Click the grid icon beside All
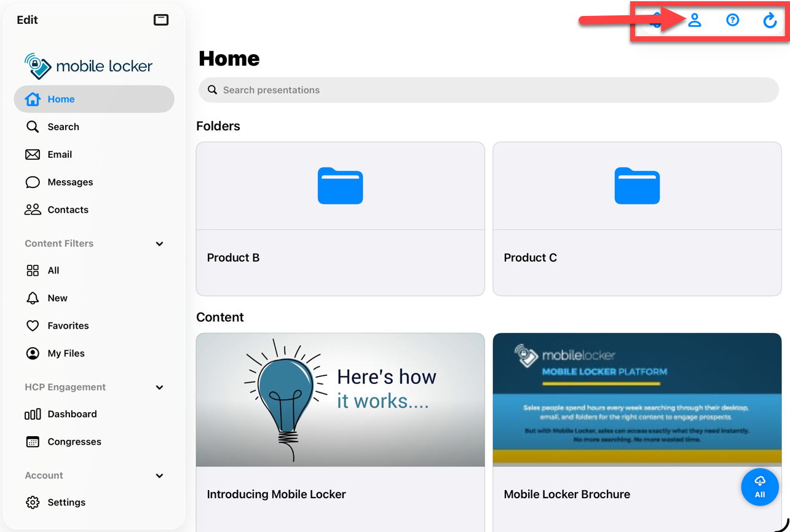The image size is (790, 532). [x=33, y=270]
